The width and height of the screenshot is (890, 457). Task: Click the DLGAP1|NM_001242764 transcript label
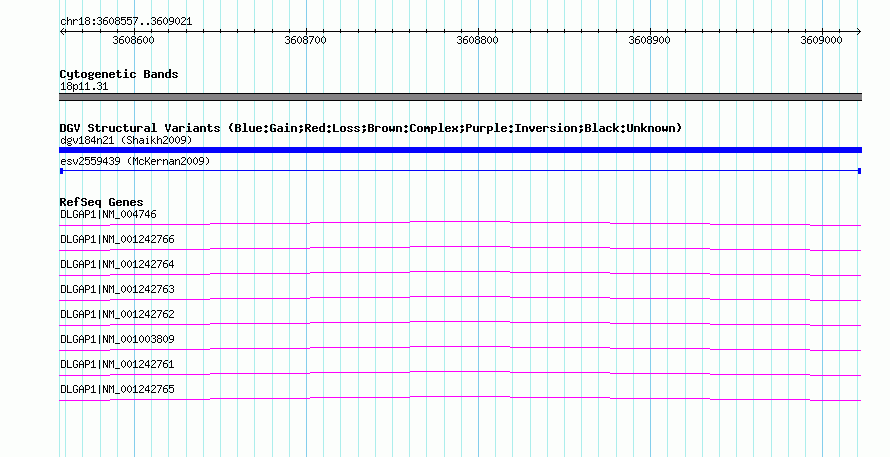(x=117, y=265)
